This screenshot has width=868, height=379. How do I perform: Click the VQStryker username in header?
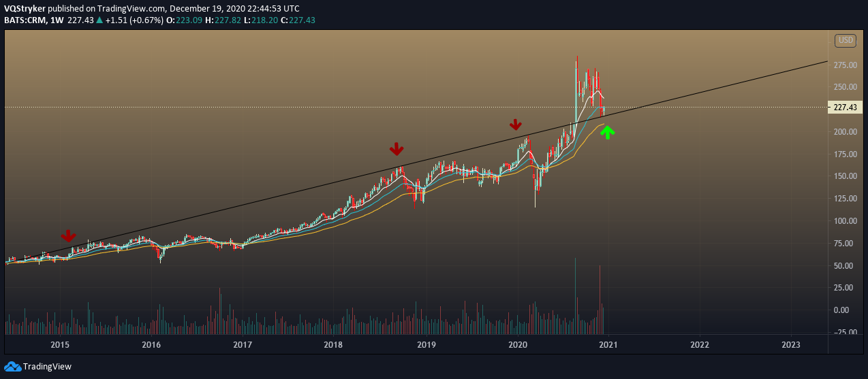[26, 9]
